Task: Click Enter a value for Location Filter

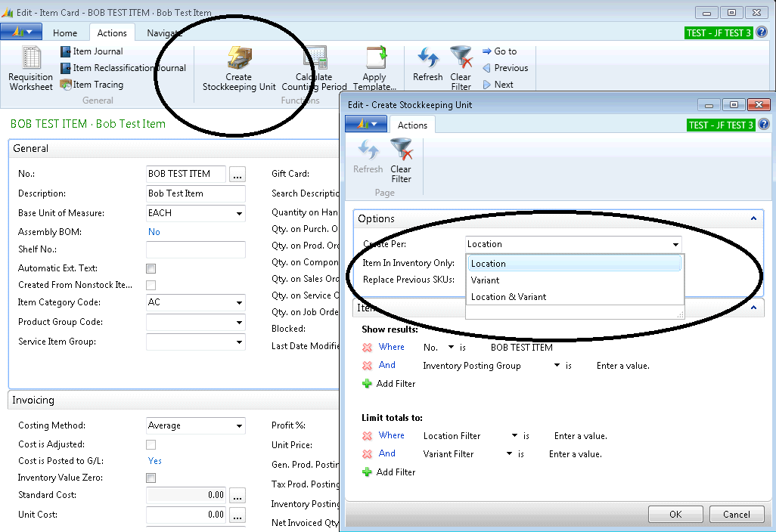Action: tap(581, 436)
